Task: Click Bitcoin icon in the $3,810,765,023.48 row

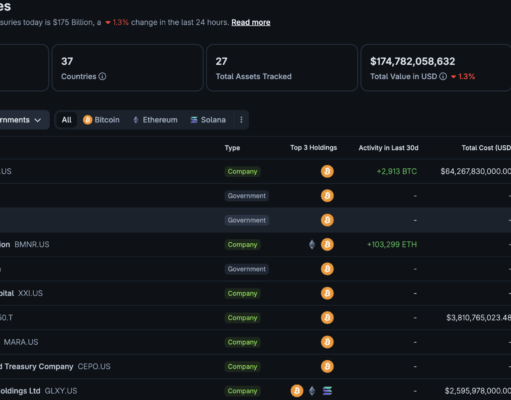Action: click(327, 318)
